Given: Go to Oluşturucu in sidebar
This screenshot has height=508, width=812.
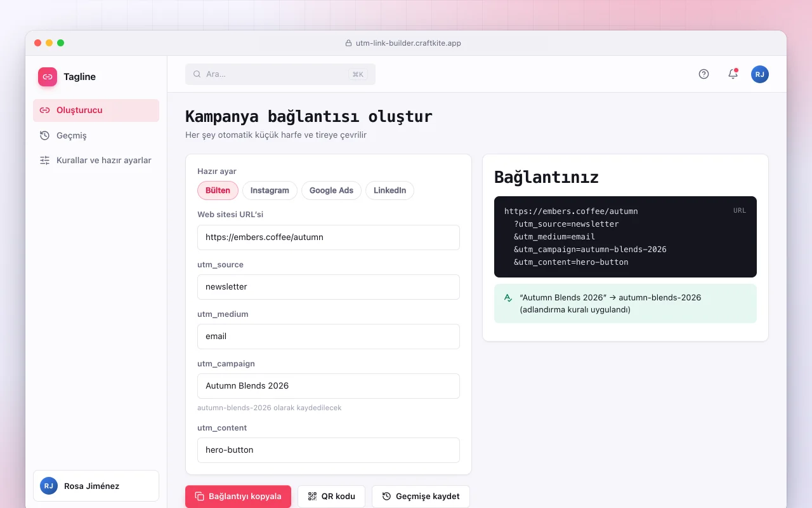Looking at the screenshot, I should pyautogui.click(x=96, y=110).
